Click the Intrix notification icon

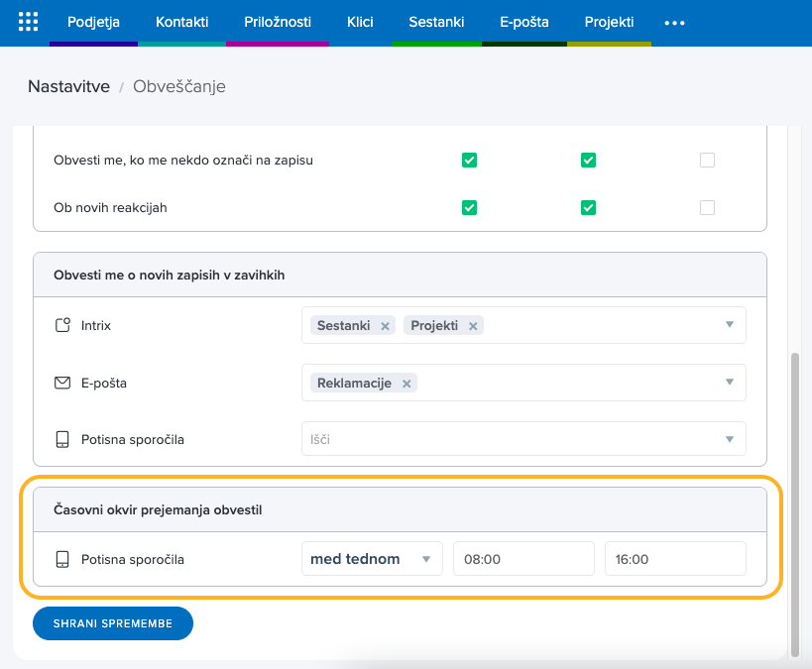[63, 325]
